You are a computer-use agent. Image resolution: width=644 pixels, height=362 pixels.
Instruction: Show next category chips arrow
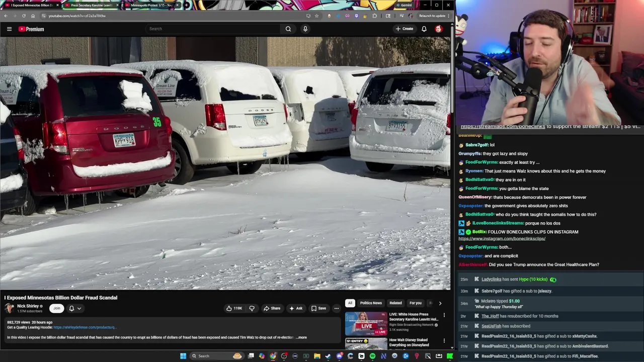(x=440, y=303)
